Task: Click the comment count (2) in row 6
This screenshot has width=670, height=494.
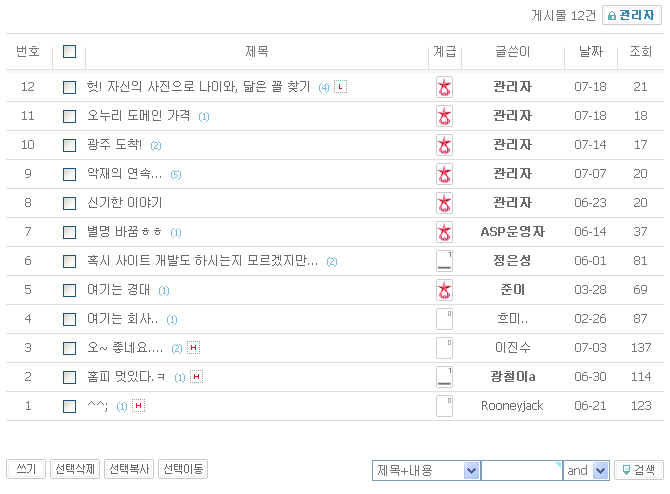Action: click(x=332, y=262)
